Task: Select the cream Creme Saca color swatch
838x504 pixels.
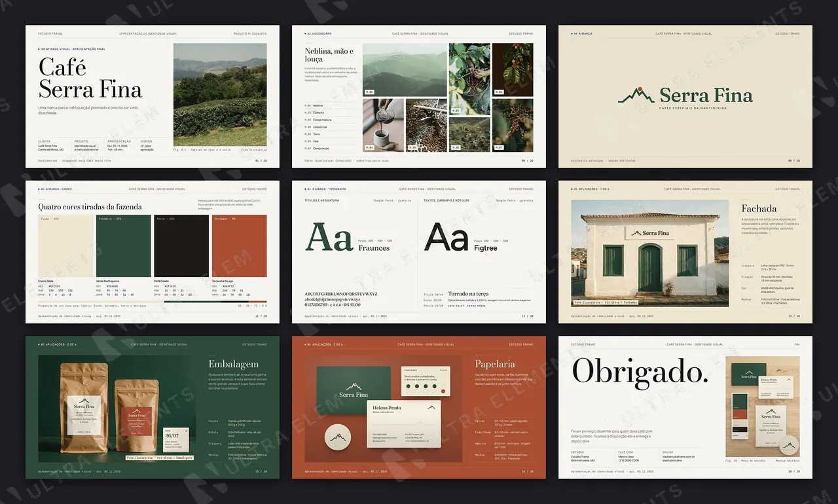Action: click(65, 246)
